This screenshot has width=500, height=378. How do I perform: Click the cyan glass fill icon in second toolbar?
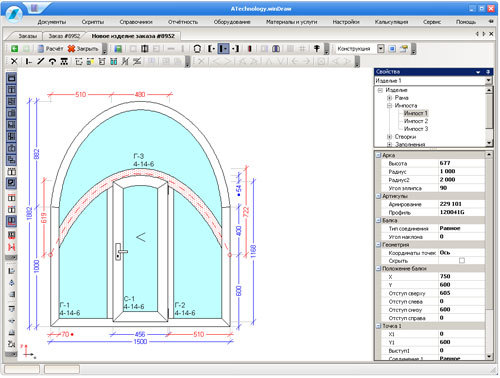coord(114,61)
